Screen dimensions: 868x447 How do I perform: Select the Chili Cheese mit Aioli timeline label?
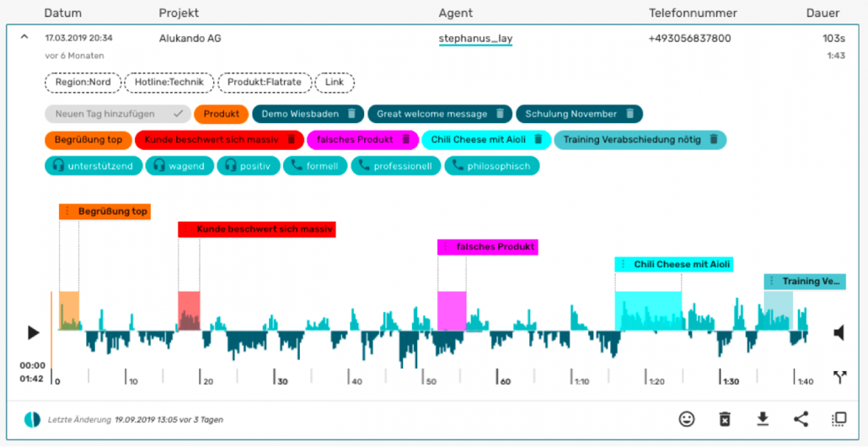[x=674, y=264]
